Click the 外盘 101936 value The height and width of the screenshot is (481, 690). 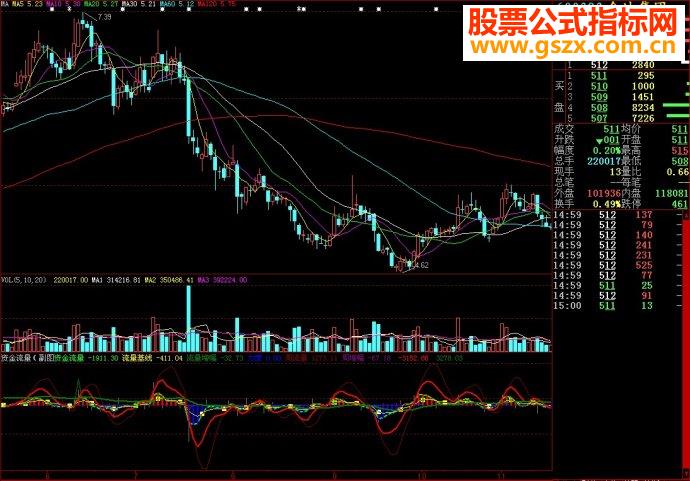click(603, 193)
